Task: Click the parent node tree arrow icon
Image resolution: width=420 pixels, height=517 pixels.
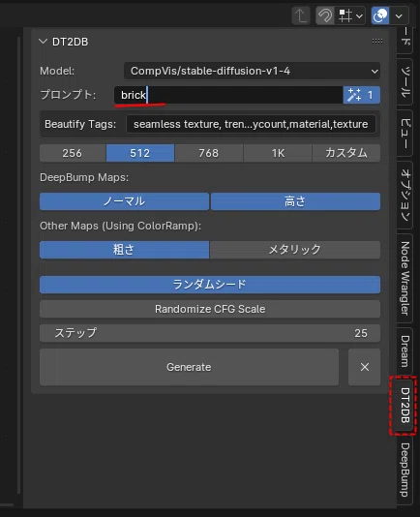Action: click(300, 15)
